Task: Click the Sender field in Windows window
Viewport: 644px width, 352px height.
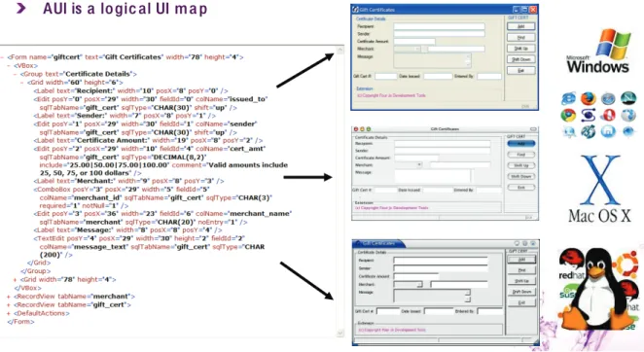Action: (x=439, y=34)
